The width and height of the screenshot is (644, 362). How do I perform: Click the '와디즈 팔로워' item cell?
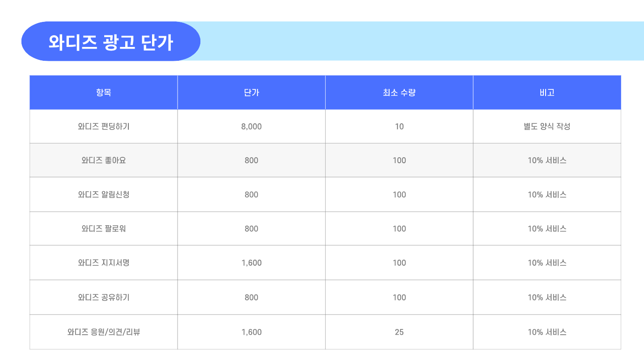(104, 229)
